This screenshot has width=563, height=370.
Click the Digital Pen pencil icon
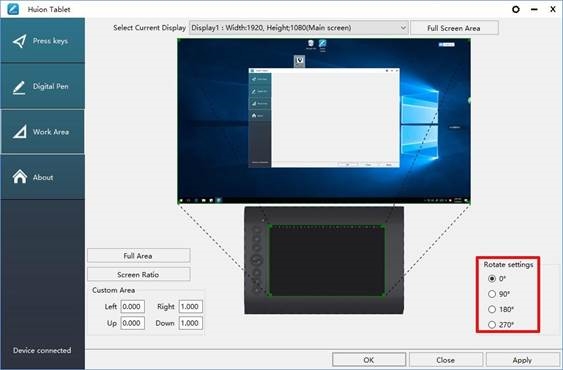tap(19, 87)
